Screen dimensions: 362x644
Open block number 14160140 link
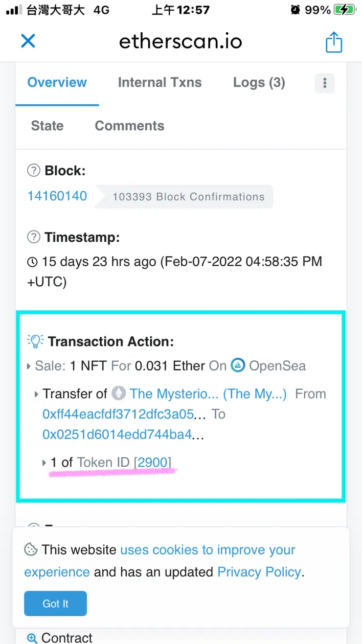[x=57, y=196]
